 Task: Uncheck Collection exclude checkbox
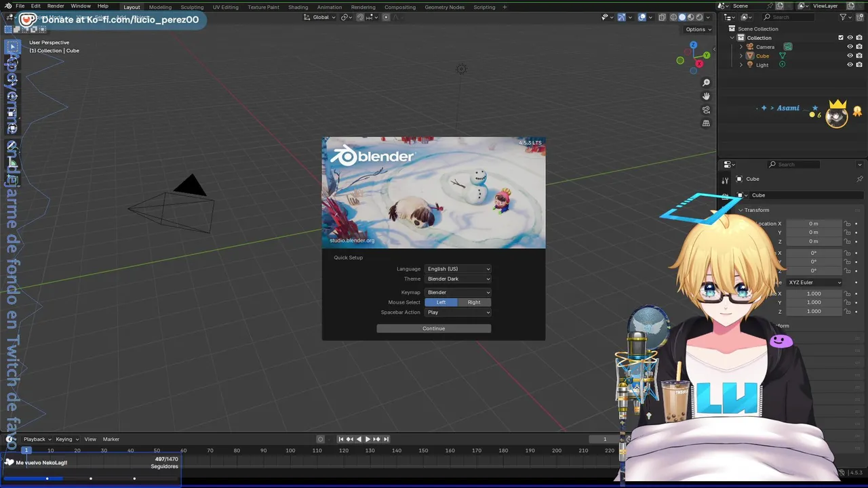point(841,38)
